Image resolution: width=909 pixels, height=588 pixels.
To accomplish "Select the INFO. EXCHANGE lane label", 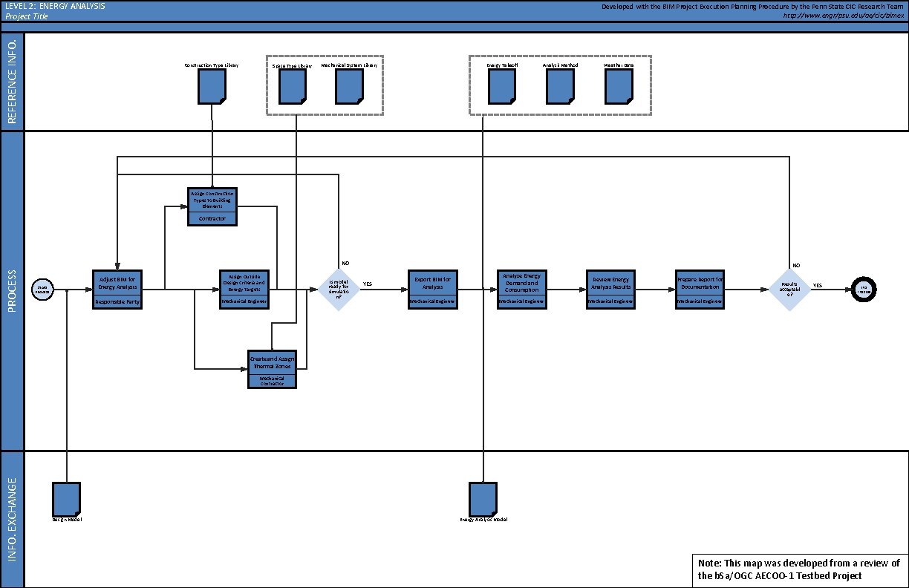I will click(11, 519).
